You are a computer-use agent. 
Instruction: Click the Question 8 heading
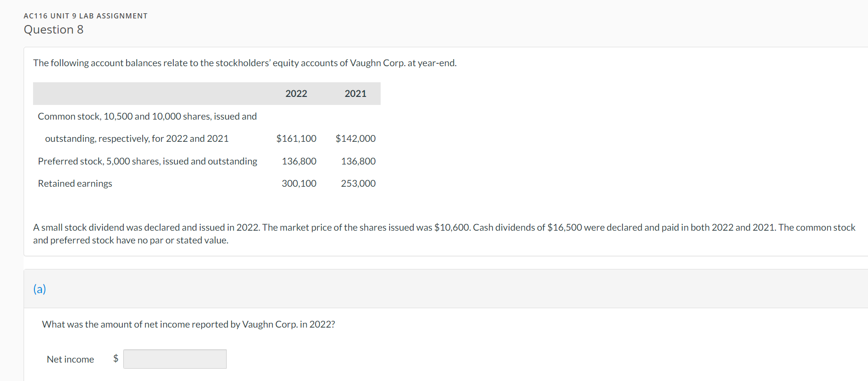click(53, 29)
